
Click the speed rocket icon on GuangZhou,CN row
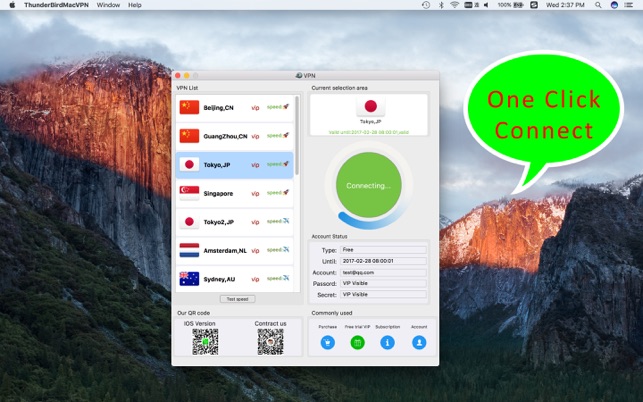(286, 135)
